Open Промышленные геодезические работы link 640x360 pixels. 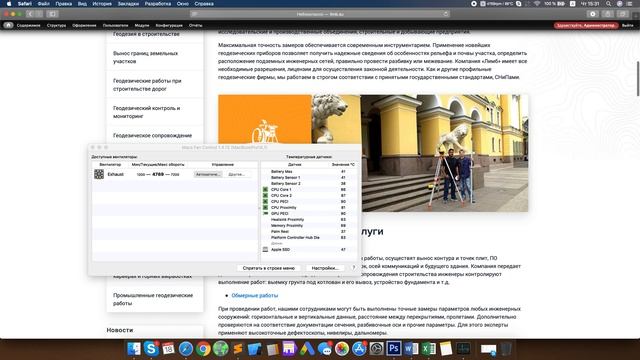tap(153, 299)
